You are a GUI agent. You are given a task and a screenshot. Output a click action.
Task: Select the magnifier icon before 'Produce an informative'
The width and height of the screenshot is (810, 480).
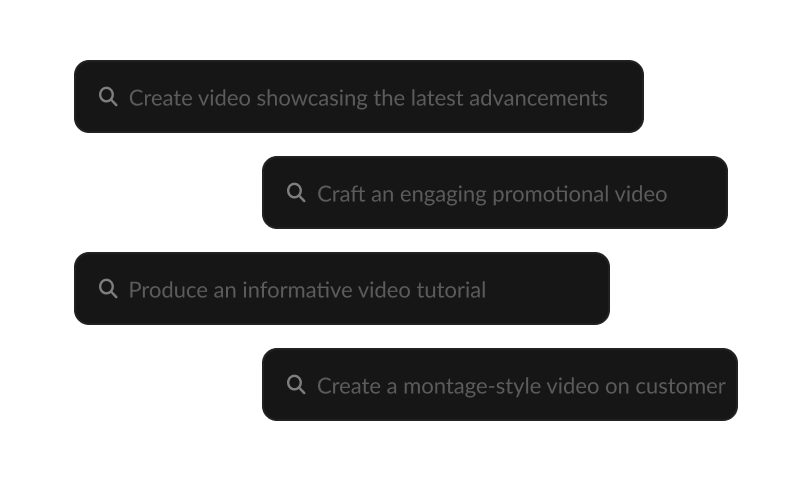[x=108, y=289]
